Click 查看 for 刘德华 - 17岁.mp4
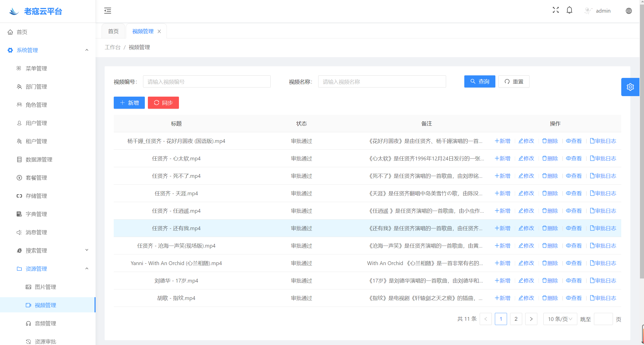This screenshot has height=345, width=644. pyautogui.click(x=574, y=281)
